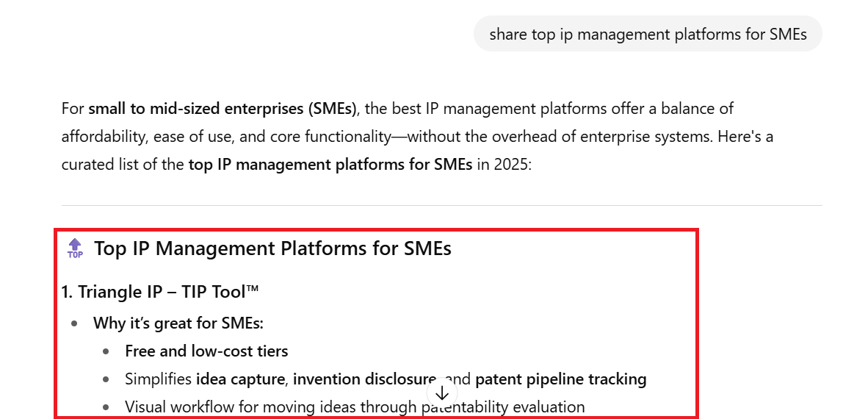Click the 'in 2025:' text ending the intro
The height and width of the screenshot is (419, 868).
(x=504, y=165)
